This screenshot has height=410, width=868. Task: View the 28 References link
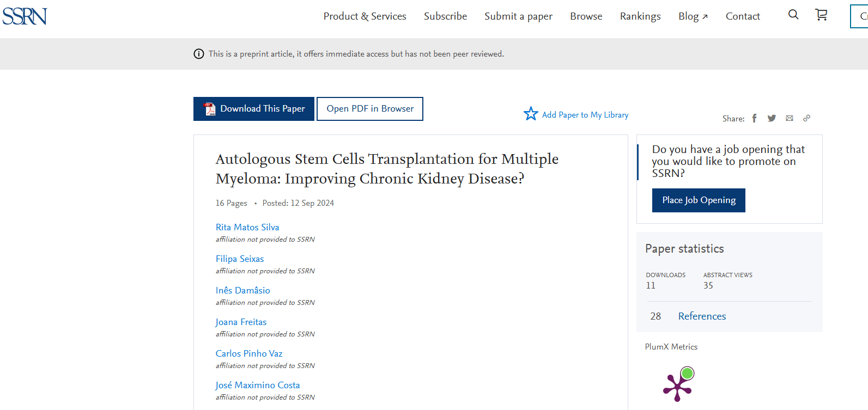[702, 316]
